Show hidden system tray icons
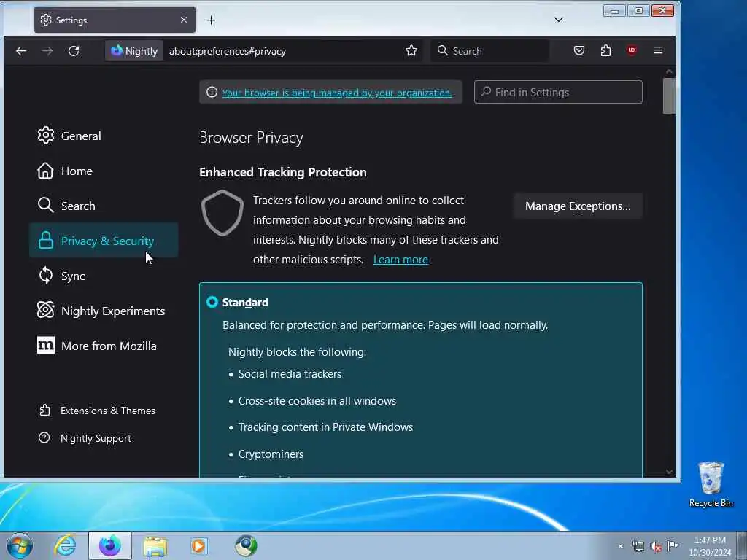Screen dimensions: 747x560 620,547
